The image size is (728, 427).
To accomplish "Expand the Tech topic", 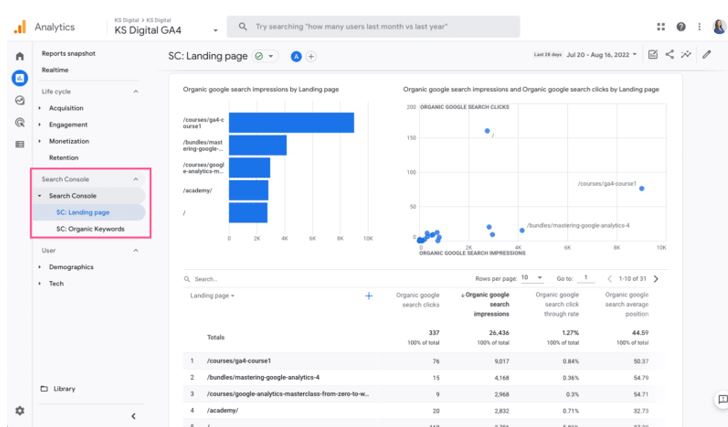I will (39, 284).
